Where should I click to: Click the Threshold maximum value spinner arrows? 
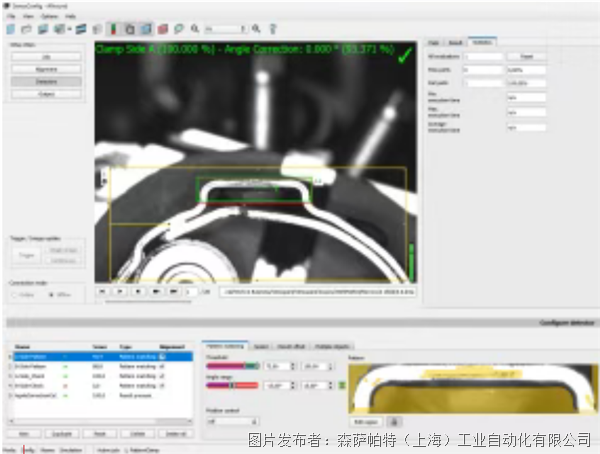[331, 366]
